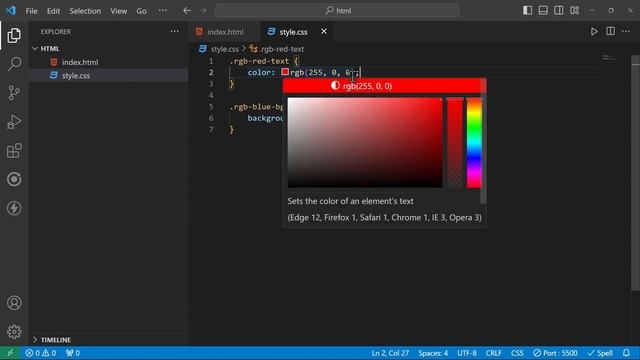Click the circular target icon in activity bar
This screenshot has width=640, height=360.
(14, 179)
